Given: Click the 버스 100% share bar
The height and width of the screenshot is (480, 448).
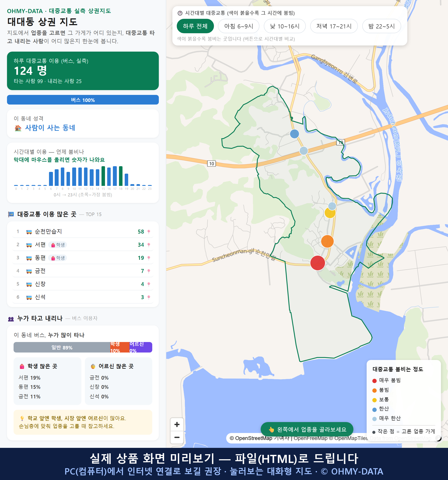Looking at the screenshot, I should tap(83, 100).
